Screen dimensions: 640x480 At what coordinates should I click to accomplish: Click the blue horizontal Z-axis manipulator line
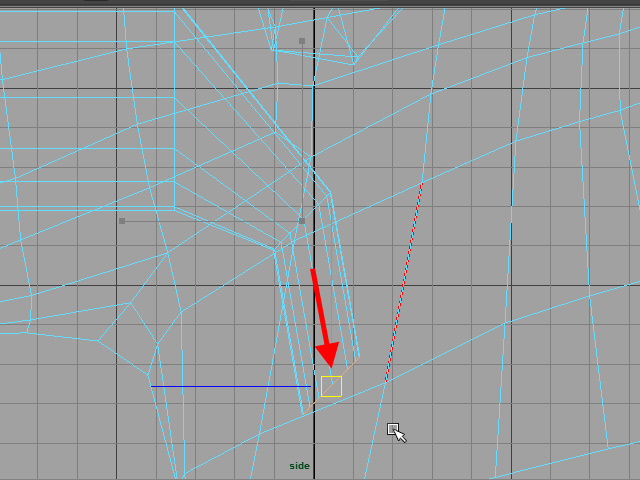click(x=231, y=386)
